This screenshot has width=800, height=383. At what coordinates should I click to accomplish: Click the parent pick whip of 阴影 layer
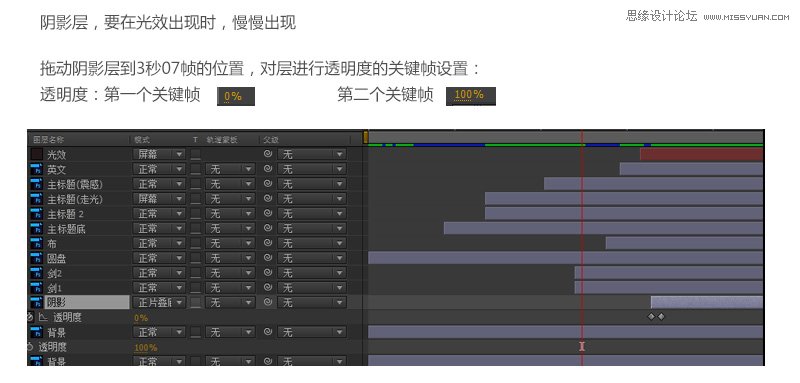[268, 302]
